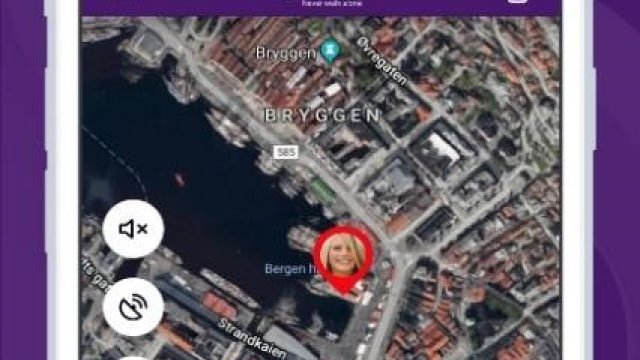Tap the satellite signal round button
The image size is (640, 360).
[x=133, y=307]
